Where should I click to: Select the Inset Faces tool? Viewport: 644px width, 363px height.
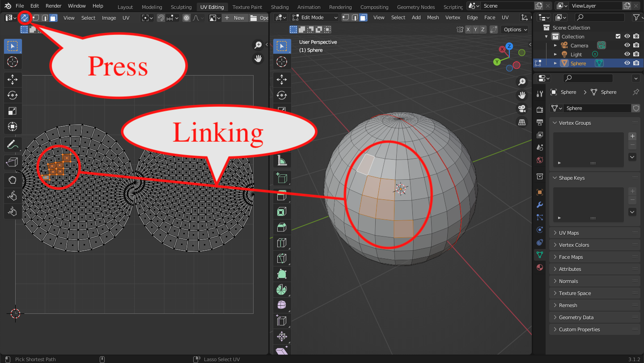point(282,211)
